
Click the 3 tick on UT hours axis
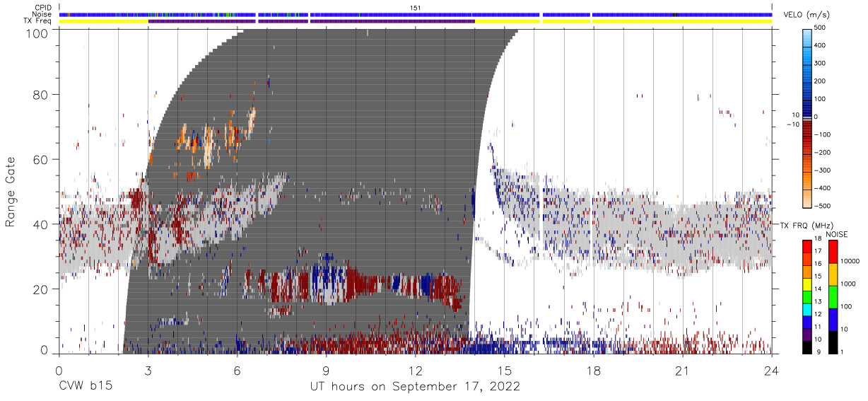coord(148,370)
